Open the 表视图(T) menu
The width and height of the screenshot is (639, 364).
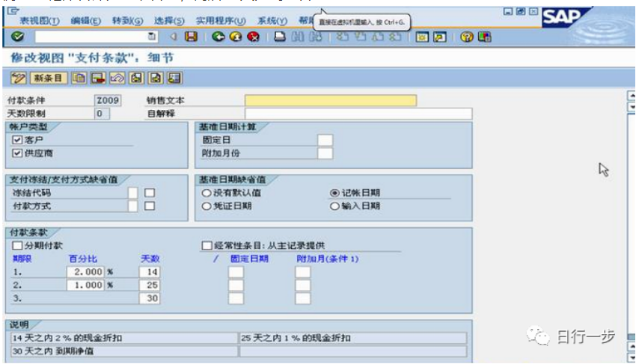[40, 20]
